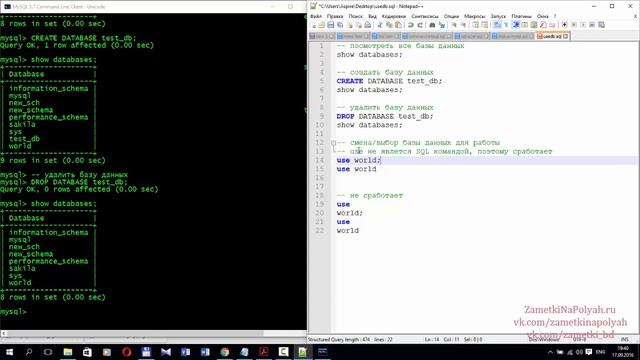Click the MySQL scrollbar left arrow
Image resolution: width=640 pixels, height=360 pixels.
3,333
